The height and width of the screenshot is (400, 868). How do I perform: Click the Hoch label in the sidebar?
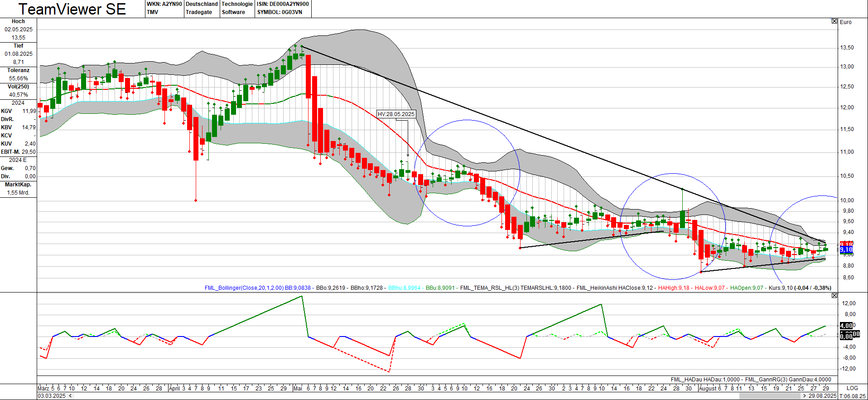pyautogui.click(x=18, y=21)
